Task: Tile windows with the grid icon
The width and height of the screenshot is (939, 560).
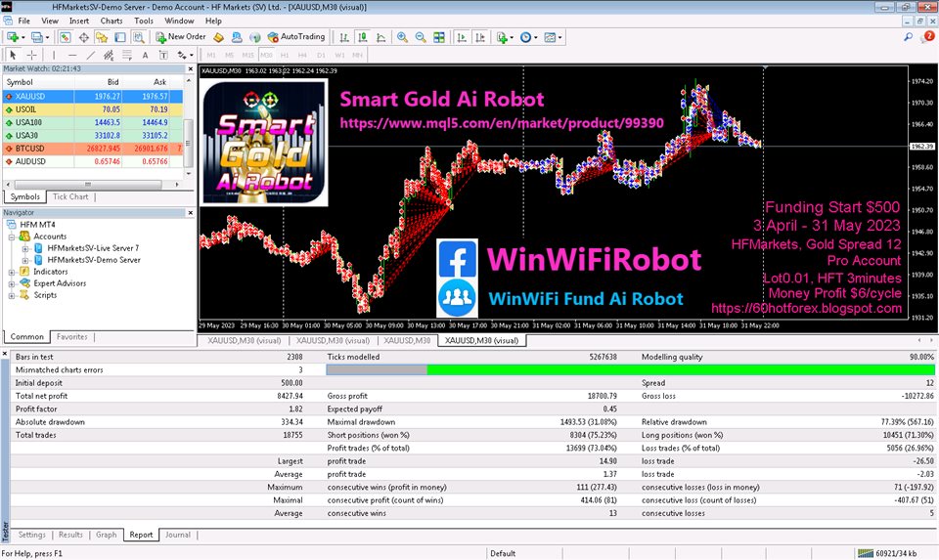Action: coord(439,37)
